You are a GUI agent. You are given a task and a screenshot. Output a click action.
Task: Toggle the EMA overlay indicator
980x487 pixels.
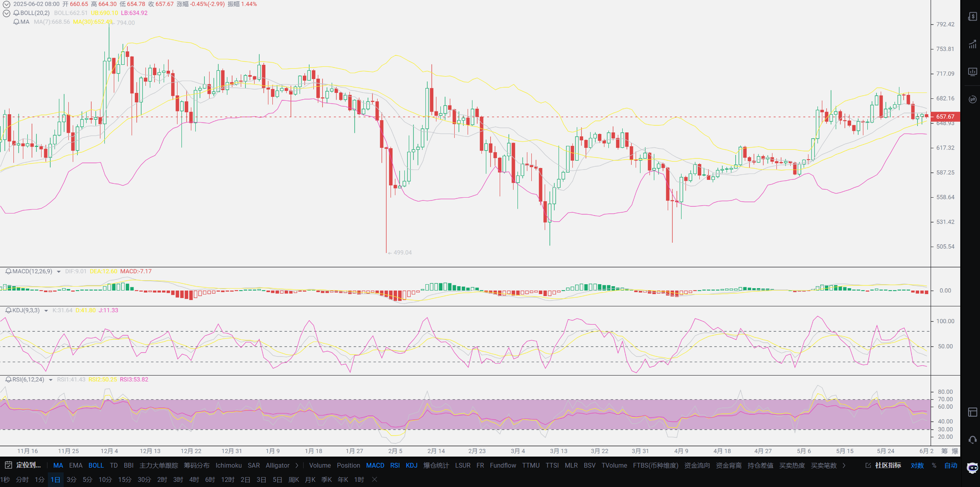click(x=76, y=465)
